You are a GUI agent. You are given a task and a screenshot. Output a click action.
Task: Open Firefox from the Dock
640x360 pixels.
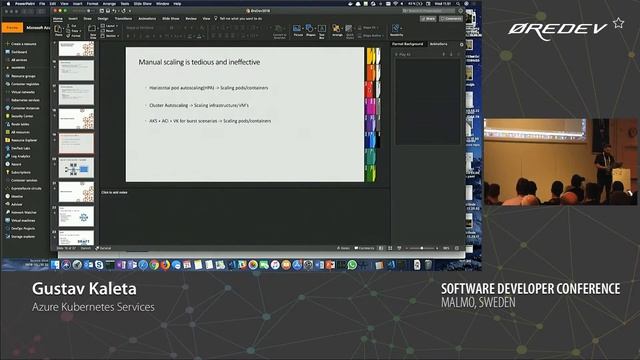[165, 265]
